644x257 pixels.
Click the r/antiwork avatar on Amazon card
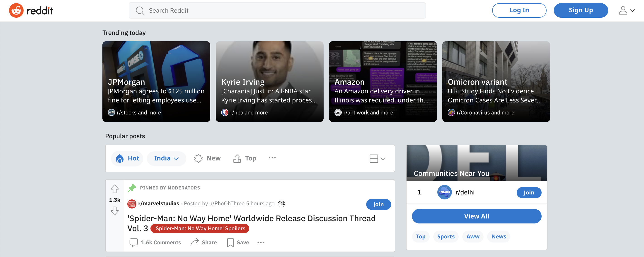pos(338,112)
